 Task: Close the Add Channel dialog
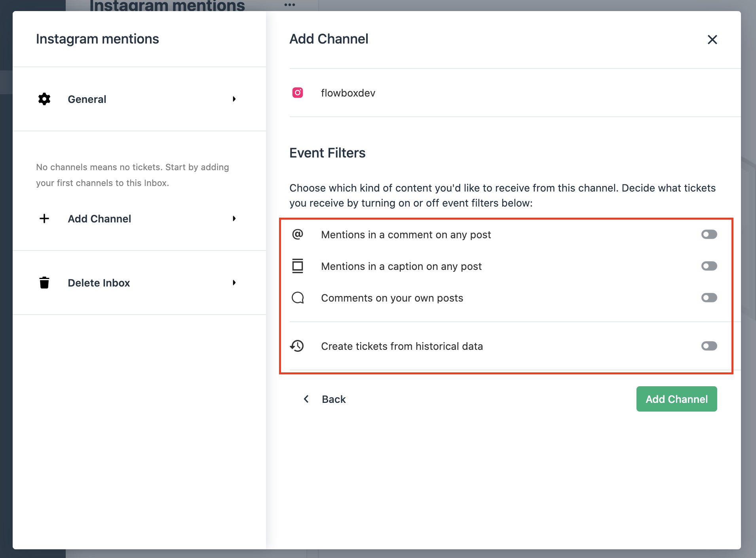[x=712, y=40]
